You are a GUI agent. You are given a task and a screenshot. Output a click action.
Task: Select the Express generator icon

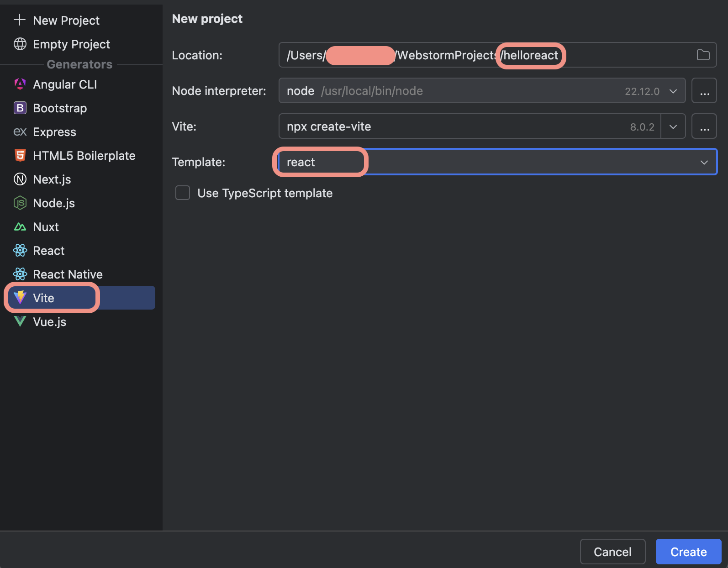point(20,131)
